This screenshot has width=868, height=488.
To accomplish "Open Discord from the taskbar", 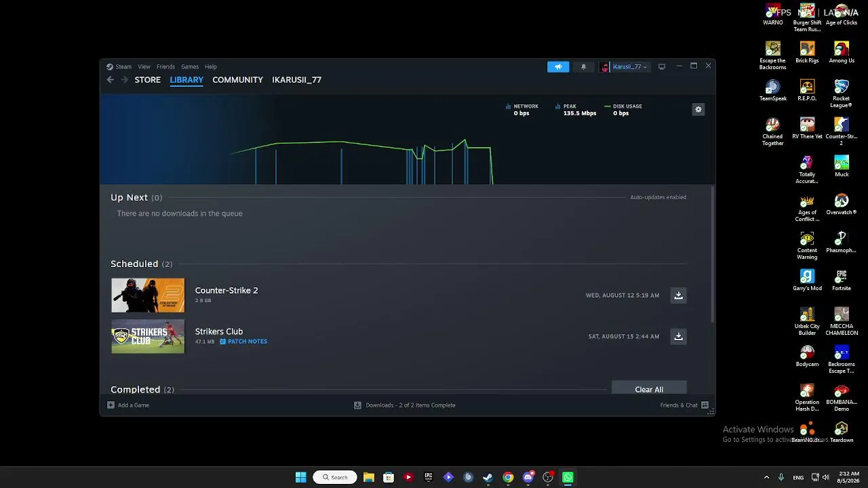I will click(x=528, y=477).
